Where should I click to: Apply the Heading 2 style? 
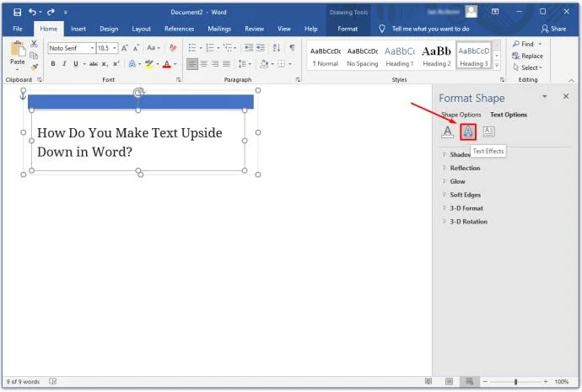click(437, 56)
